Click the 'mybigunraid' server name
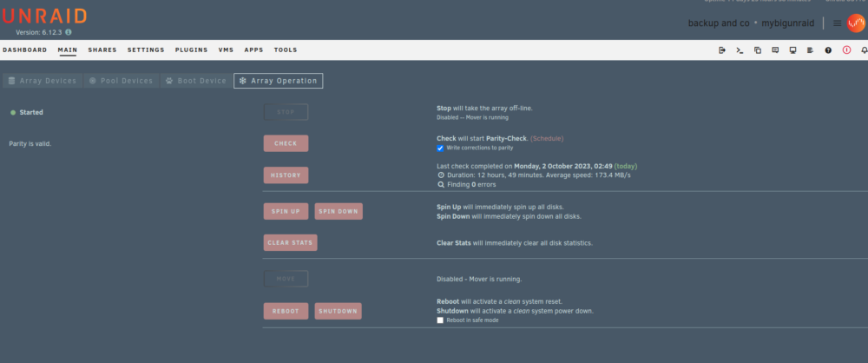Screen dimensions: 868x363 click(x=788, y=23)
